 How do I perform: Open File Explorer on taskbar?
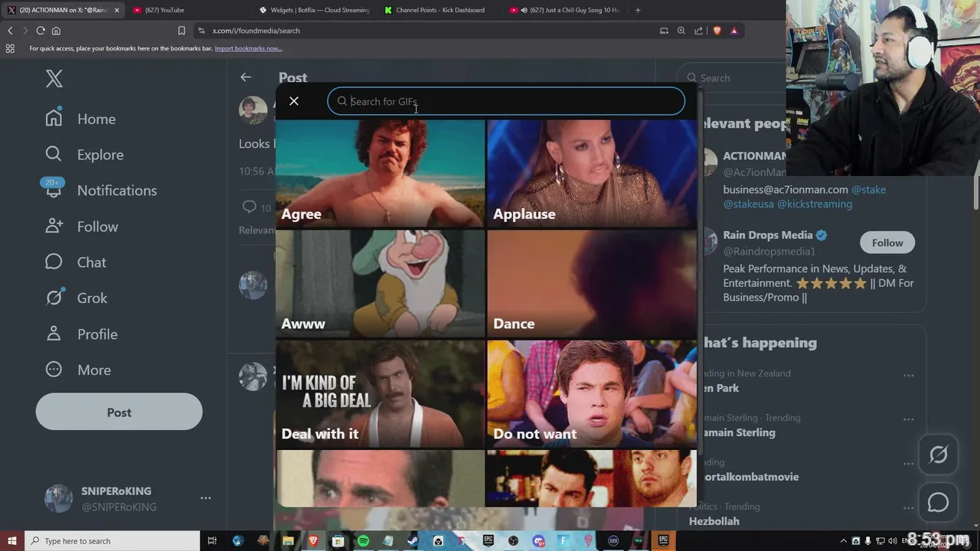[x=288, y=541]
